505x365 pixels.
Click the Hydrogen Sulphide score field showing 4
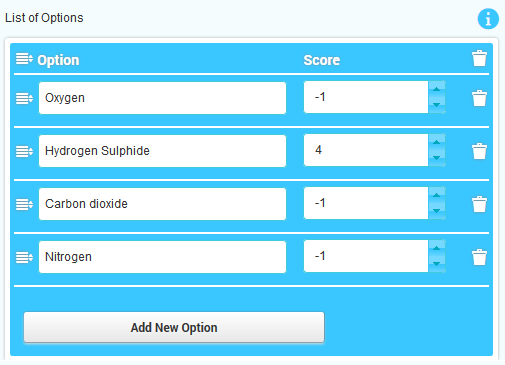[366, 150]
